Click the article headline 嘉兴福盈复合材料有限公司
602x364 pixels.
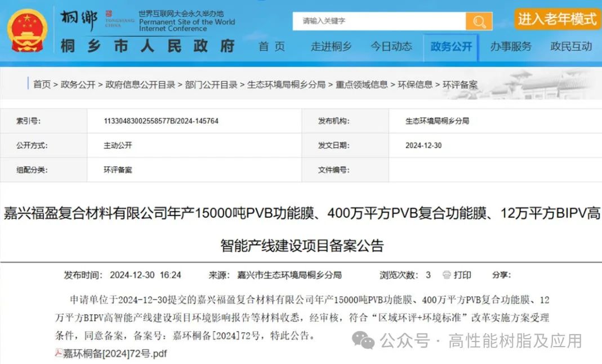pyautogui.click(x=301, y=229)
